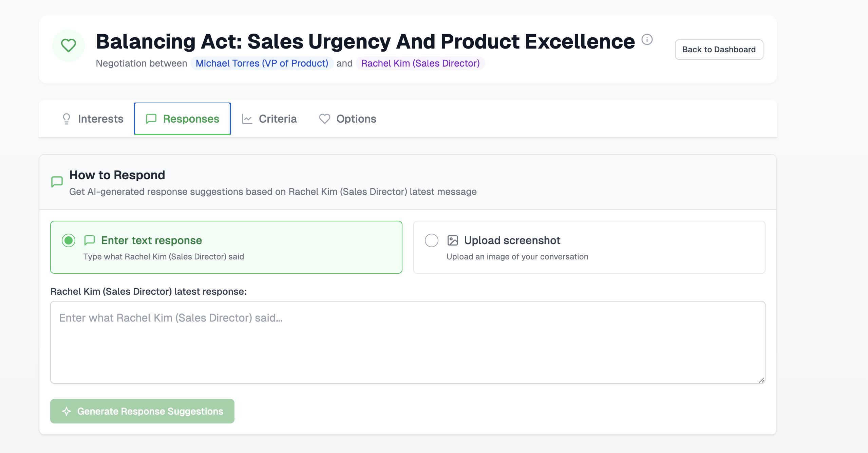Screen dimensions: 868x453
Task: Click the lightbulb icon on Interests tab
Action: coord(67,119)
